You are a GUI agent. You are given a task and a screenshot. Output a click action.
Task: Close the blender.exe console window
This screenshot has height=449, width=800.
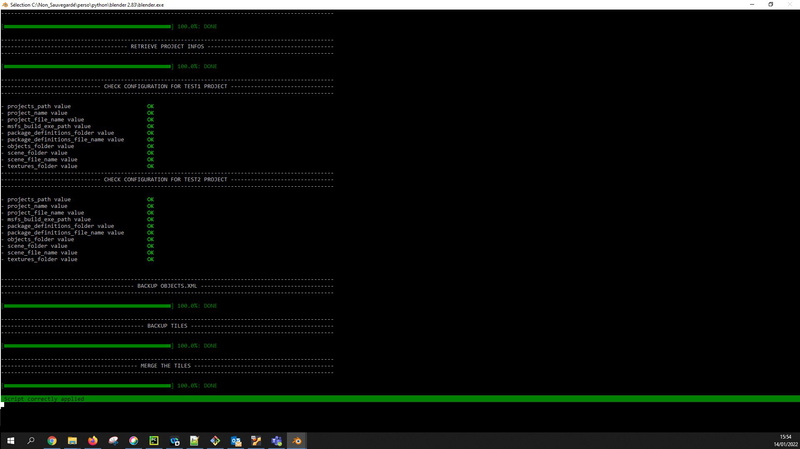(791, 4)
